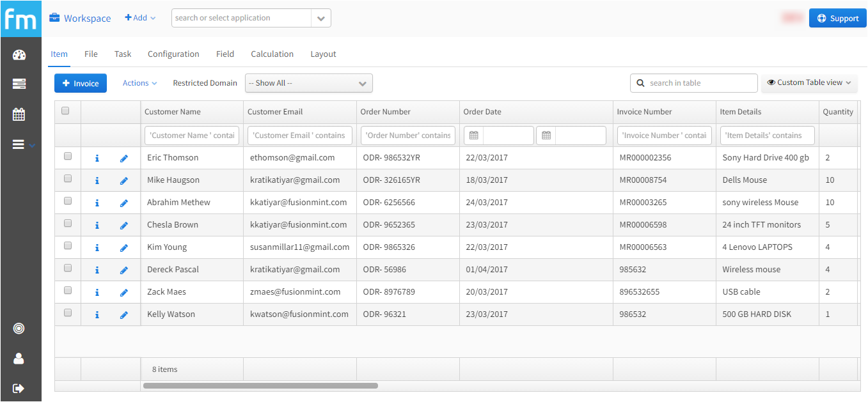Edit the Abrahim Methew row
868x402 pixels.
coord(124,203)
